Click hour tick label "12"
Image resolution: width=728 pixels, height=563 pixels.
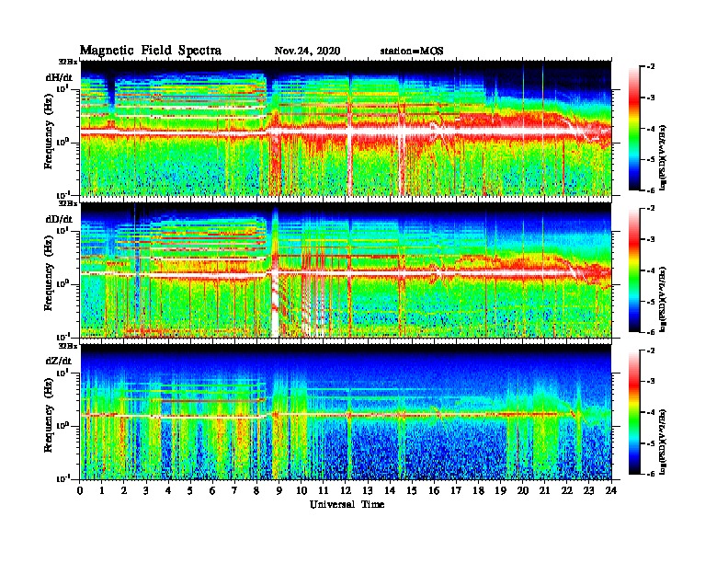(x=346, y=490)
